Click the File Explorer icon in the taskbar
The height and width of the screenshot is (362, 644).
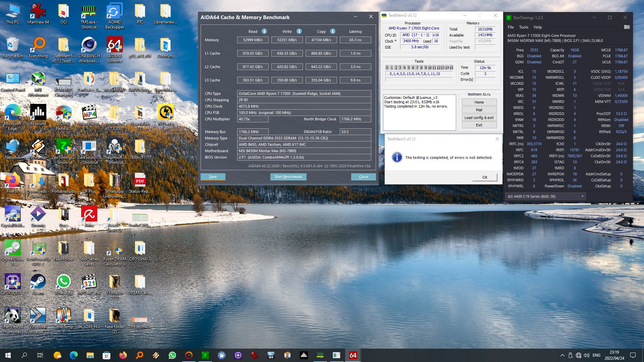point(90,355)
